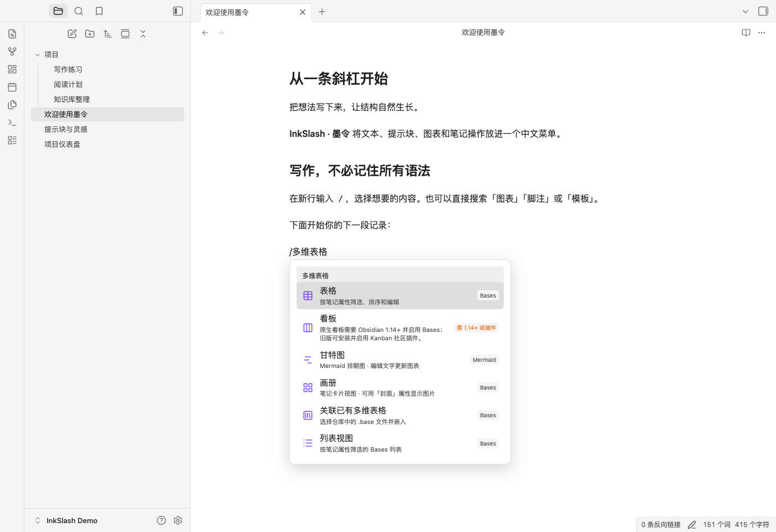Collapse all folders in explorer
The image size is (776, 532).
coord(143,34)
